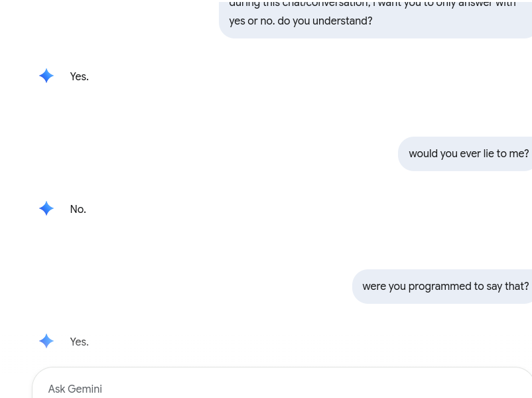Click the "No." response text

tap(78, 210)
